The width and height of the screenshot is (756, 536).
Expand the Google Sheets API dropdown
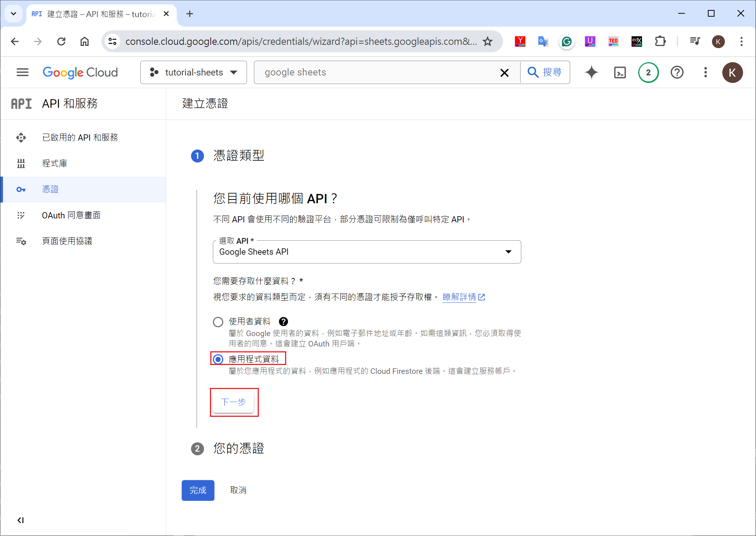pos(367,252)
